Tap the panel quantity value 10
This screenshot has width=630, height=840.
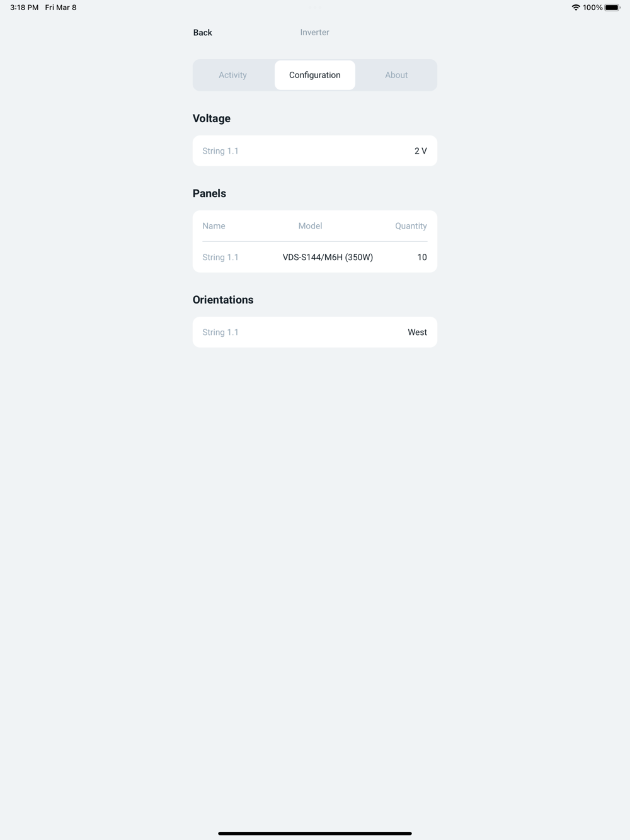click(422, 257)
